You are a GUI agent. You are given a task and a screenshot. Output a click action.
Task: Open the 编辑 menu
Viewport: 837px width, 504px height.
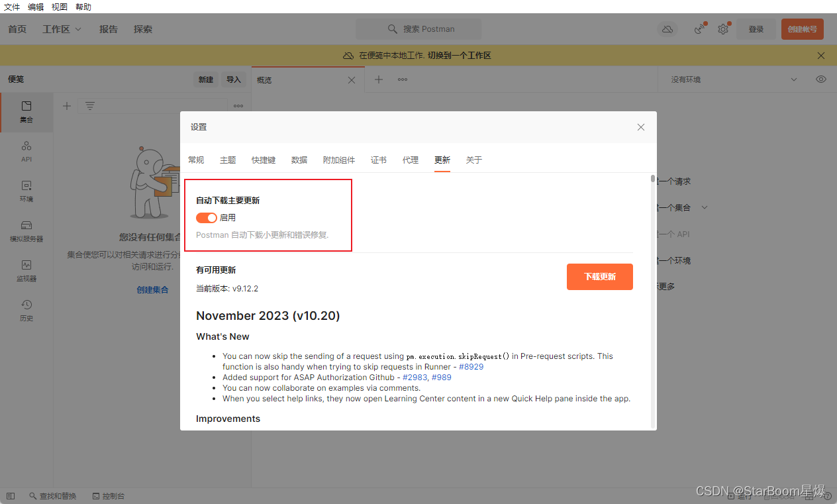tap(36, 7)
